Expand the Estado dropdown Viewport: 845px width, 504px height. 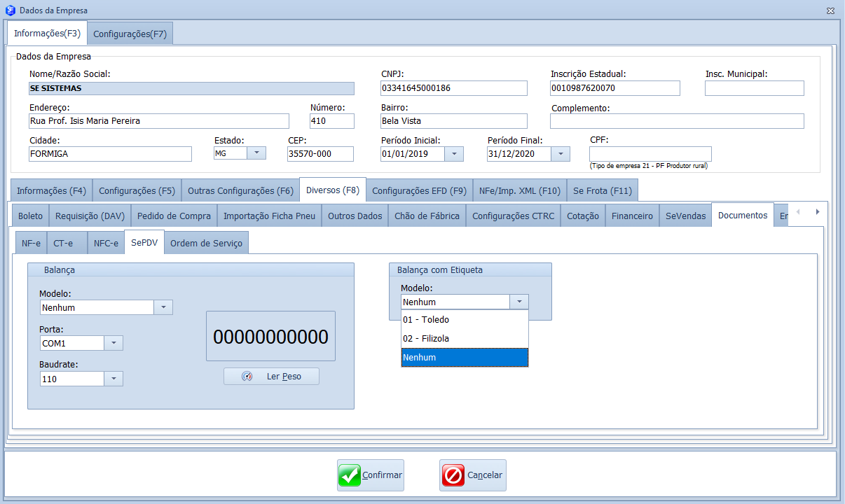click(x=257, y=153)
